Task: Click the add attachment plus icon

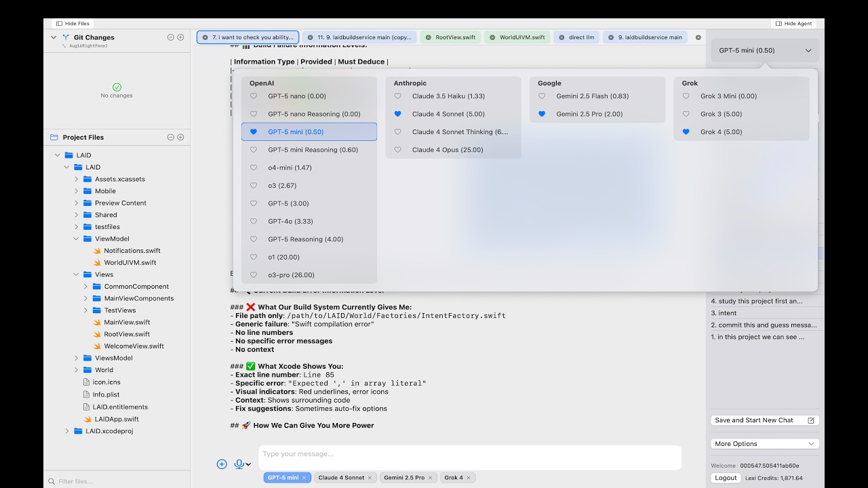Action: [x=222, y=464]
